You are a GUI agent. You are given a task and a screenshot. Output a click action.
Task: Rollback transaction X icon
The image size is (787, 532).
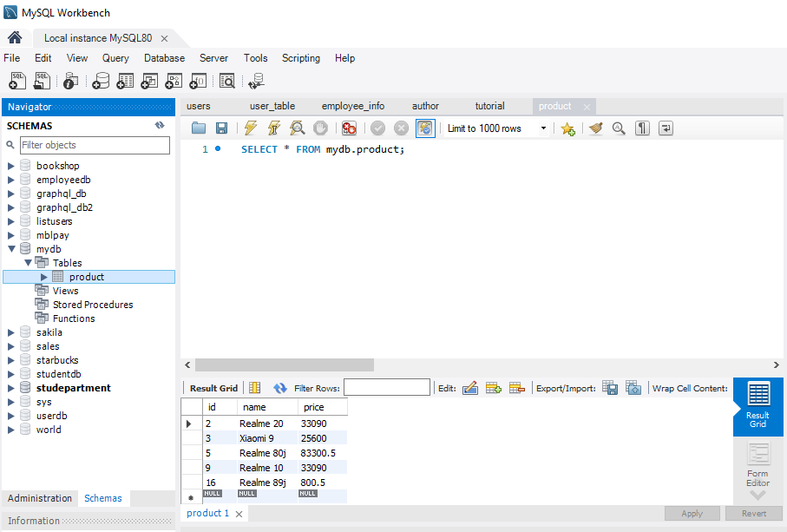401,128
